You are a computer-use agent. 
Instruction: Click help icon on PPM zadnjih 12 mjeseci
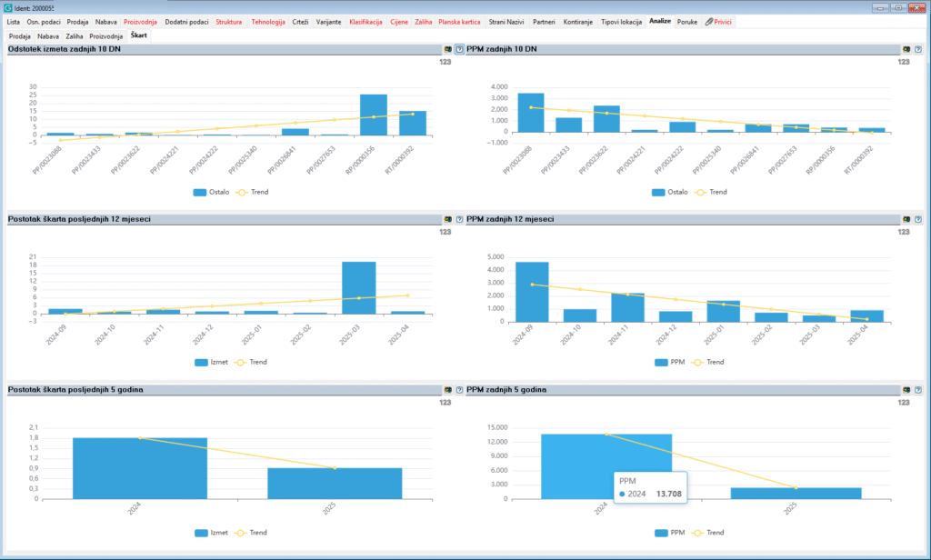click(917, 219)
